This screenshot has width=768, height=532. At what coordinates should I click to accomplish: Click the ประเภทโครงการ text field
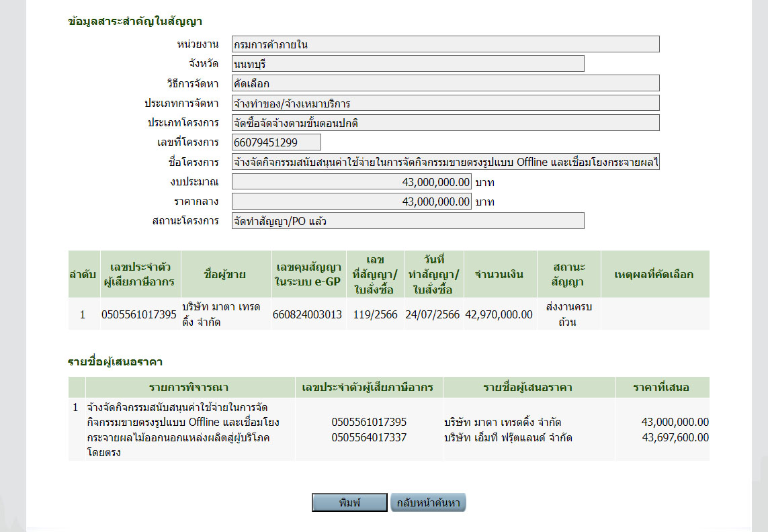coord(445,123)
